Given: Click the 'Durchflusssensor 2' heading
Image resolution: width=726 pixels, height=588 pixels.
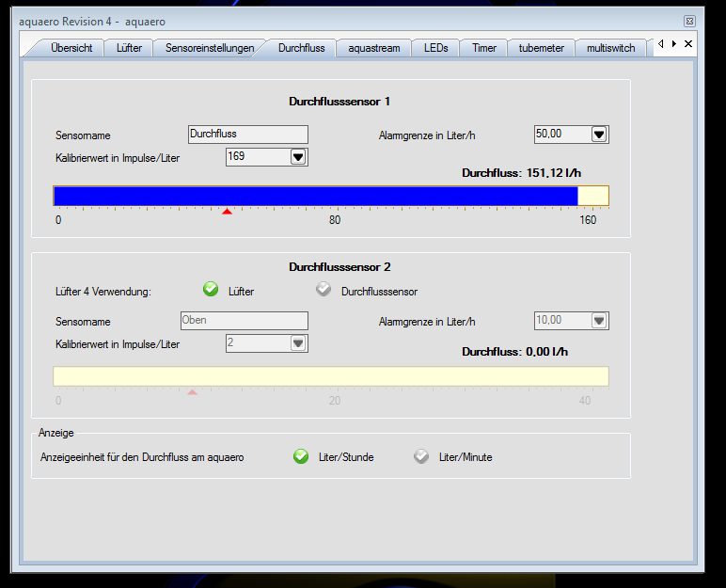Looking at the screenshot, I should coord(339,267).
